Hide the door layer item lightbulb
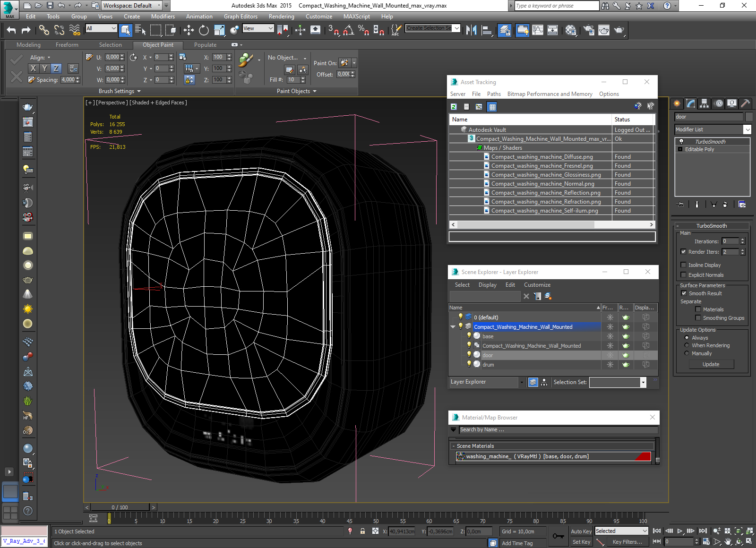Screen dimensions: 756x548 click(x=469, y=354)
